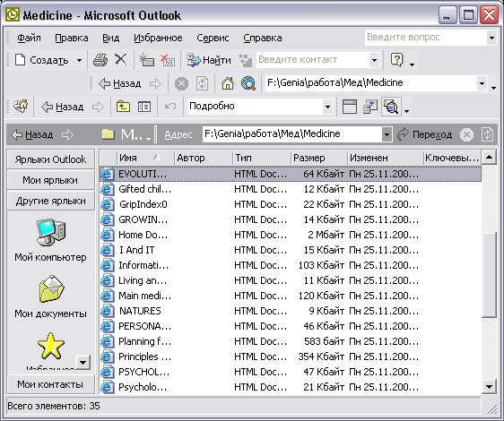The width and height of the screenshot is (504, 421).
Task: Select the Другие ярлыки group
Action: tap(51, 201)
